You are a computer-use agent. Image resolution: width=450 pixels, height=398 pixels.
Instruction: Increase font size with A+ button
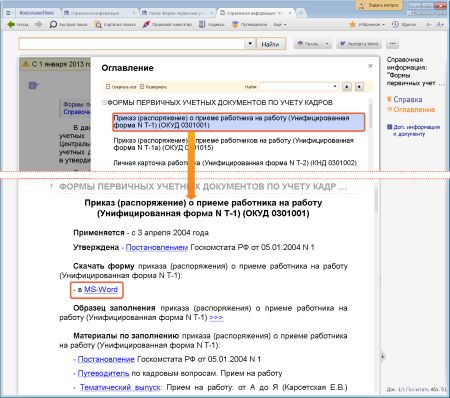coord(440,24)
